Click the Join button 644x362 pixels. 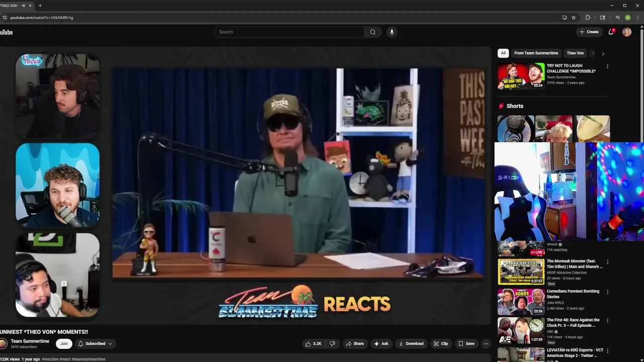tap(64, 344)
